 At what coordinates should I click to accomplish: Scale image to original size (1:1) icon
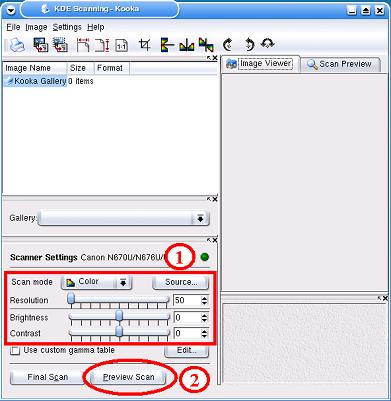coord(121,45)
